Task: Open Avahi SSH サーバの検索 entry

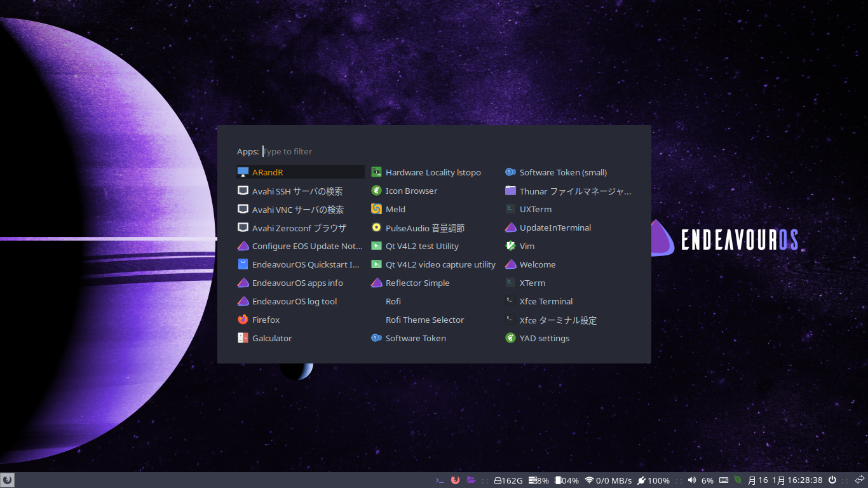Action: coord(300,191)
